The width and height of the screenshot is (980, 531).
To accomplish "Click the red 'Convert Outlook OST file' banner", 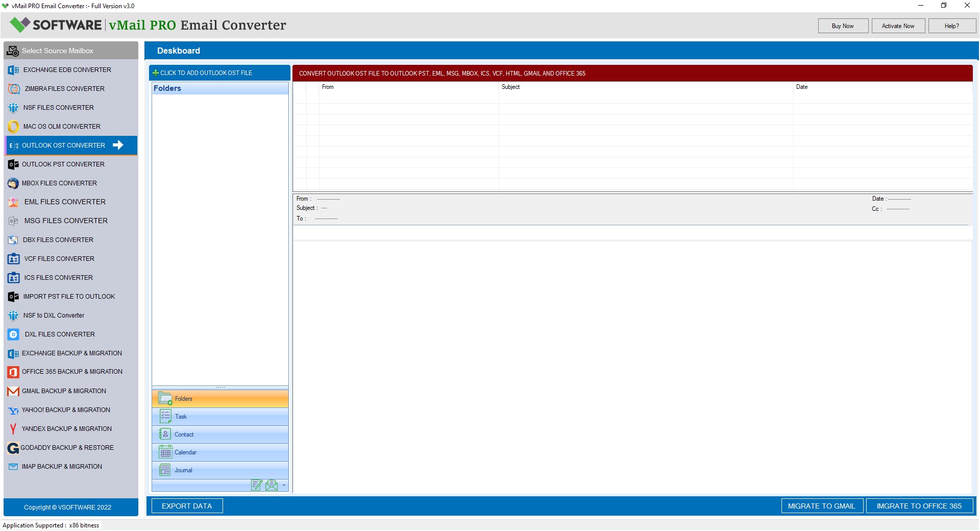I will click(632, 74).
